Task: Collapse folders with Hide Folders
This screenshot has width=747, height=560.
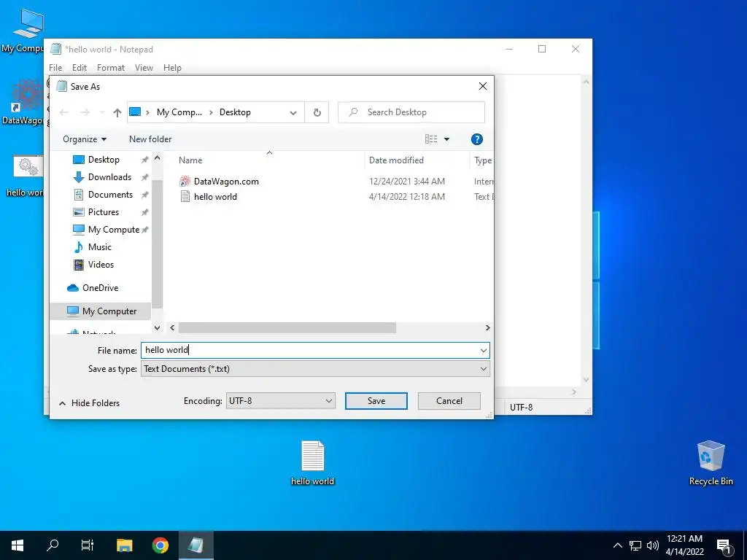Action: pos(90,403)
